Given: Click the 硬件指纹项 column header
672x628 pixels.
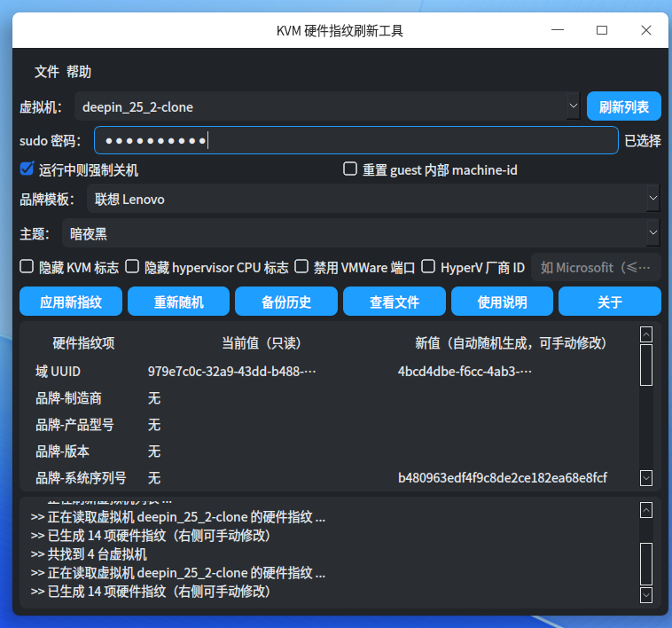Looking at the screenshot, I should [83, 343].
